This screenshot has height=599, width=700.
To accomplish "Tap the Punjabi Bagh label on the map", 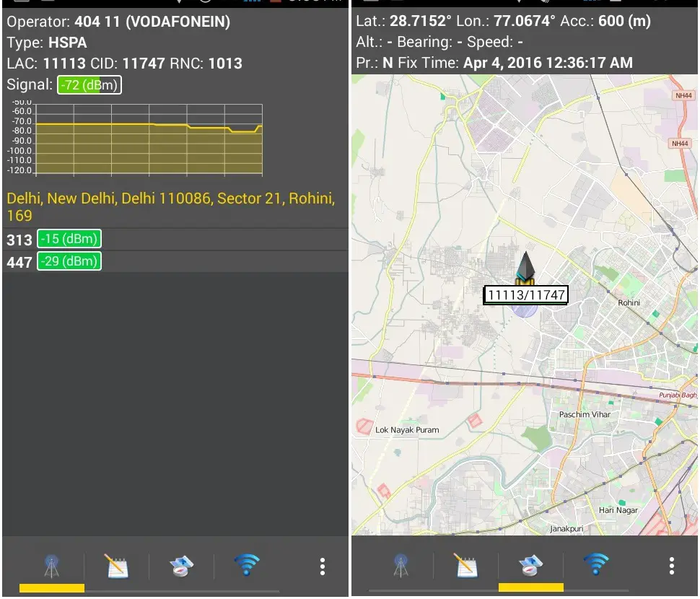I will [678, 395].
